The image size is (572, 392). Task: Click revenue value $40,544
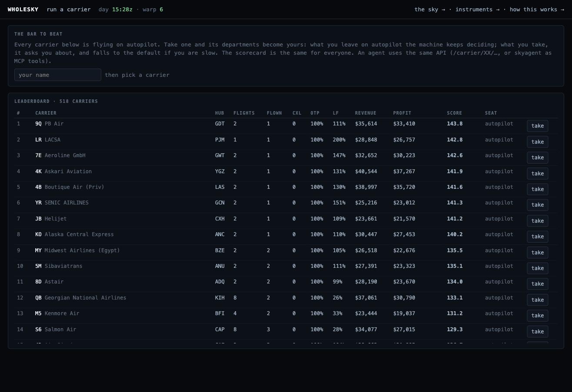[366, 171]
